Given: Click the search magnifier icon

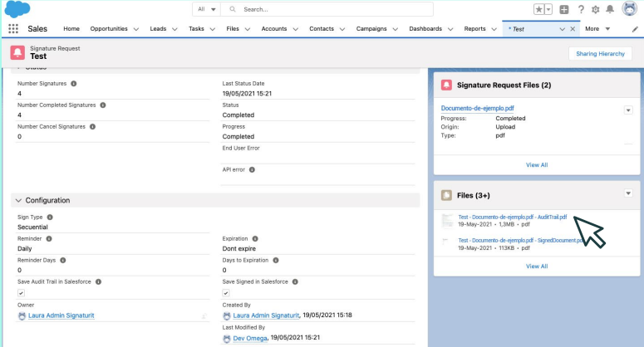Looking at the screenshot, I should pyautogui.click(x=233, y=9).
